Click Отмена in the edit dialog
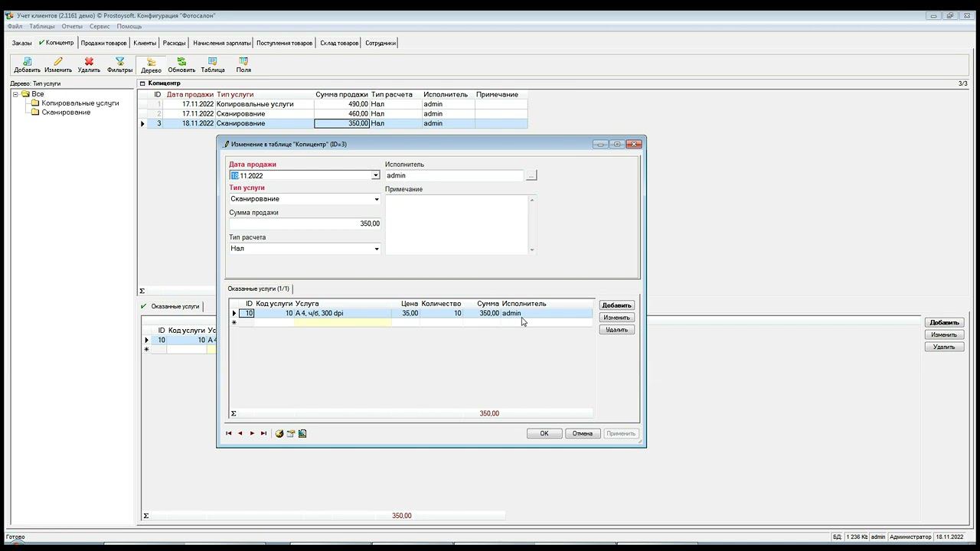 pyautogui.click(x=583, y=433)
